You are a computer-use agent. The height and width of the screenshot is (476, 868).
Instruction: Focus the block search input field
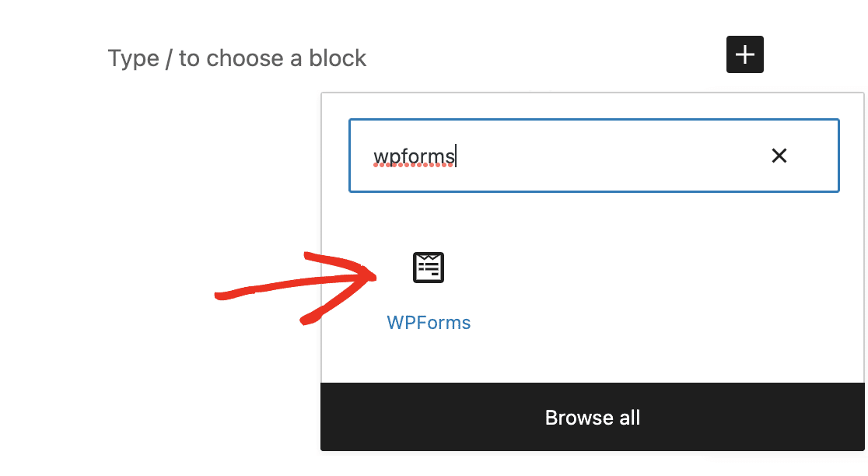[593, 156]
